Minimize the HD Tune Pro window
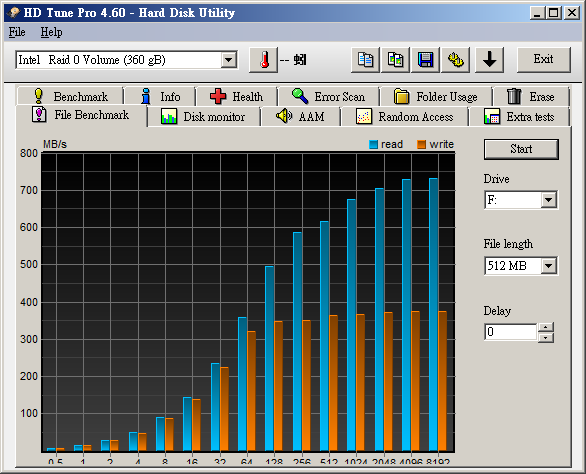The height and width of the screenshot is (474, 586). coord(537,13)
